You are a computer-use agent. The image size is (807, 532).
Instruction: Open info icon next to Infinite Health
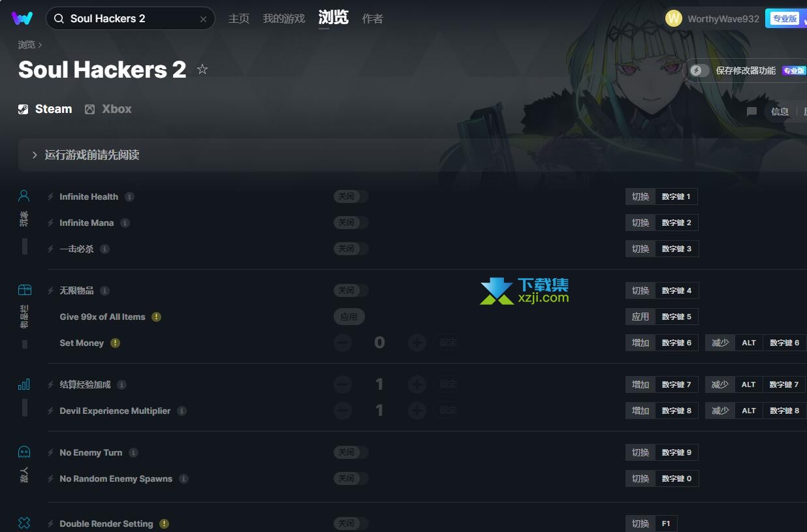[x=130, y=196]
